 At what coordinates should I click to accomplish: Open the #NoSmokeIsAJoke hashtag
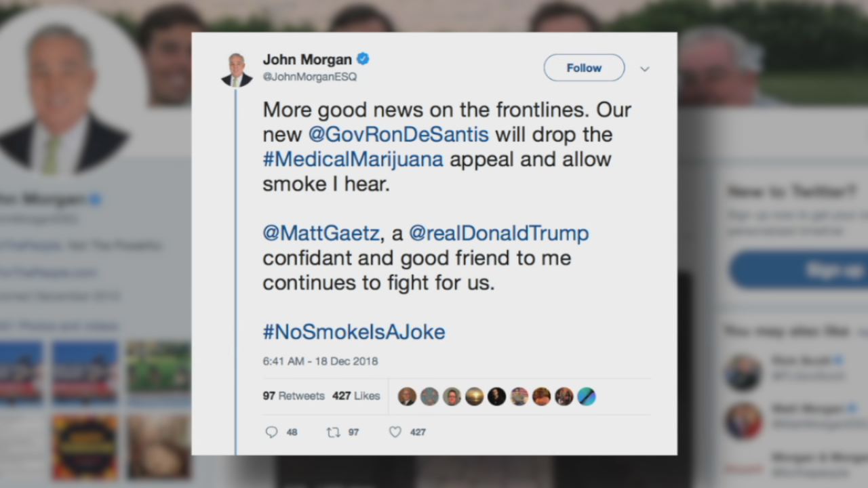tap(354, 332)
